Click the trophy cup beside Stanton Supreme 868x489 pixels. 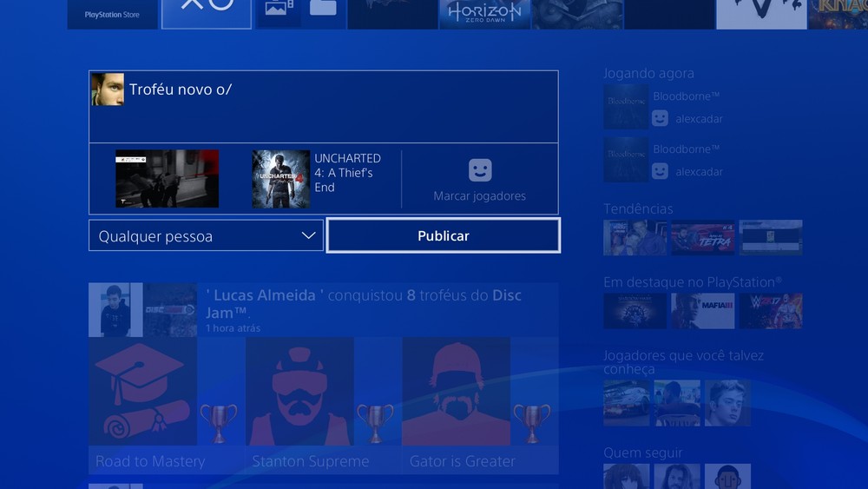(x=375, y=423)
